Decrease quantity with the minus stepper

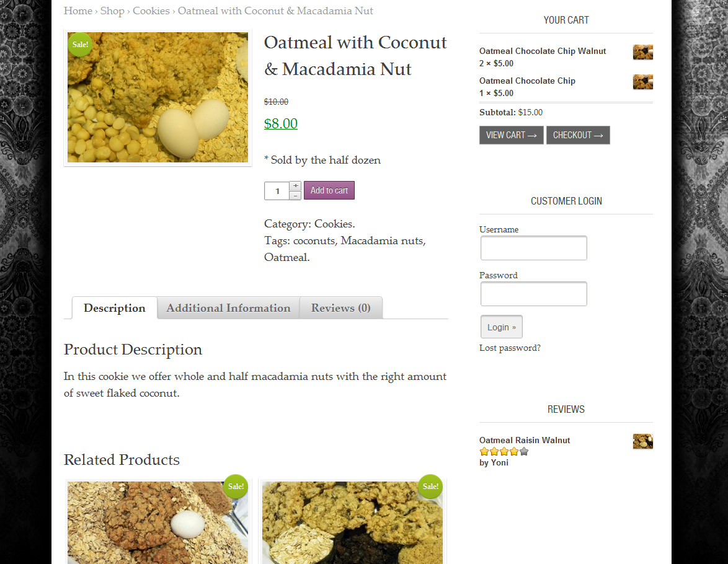click(296, 195)
